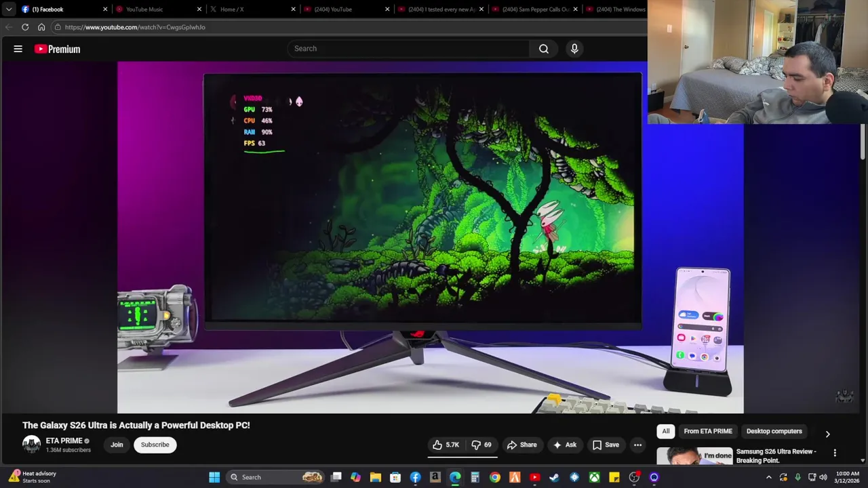The image size is (868, 488).
Task: Open the Xbox app from the taskbar
Action: [x=594, y=477]
